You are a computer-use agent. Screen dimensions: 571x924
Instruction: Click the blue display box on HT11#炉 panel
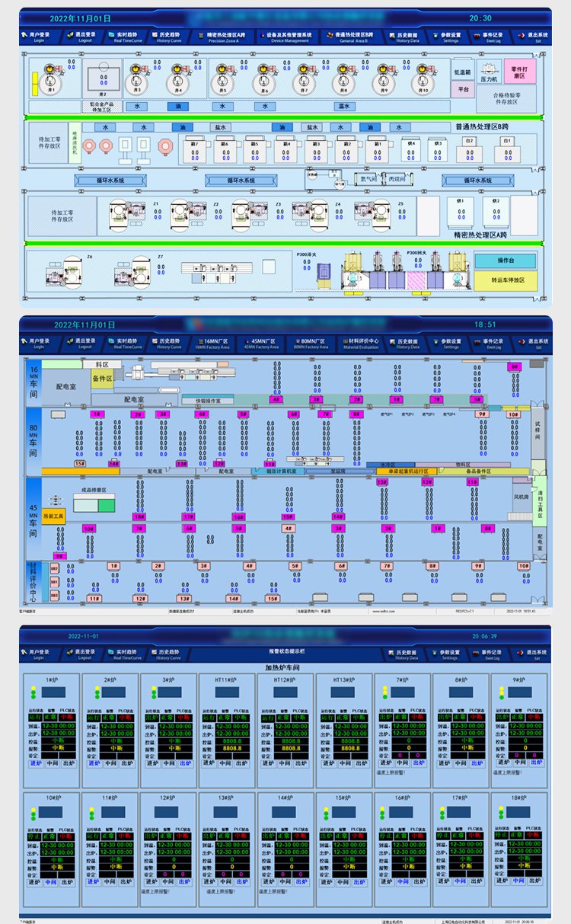point(228,692)
